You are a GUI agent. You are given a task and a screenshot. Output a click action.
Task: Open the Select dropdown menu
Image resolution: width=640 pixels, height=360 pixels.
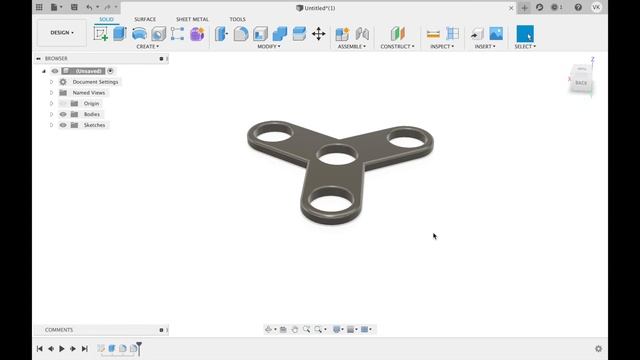pyautogui.click(x=525, y=47)
